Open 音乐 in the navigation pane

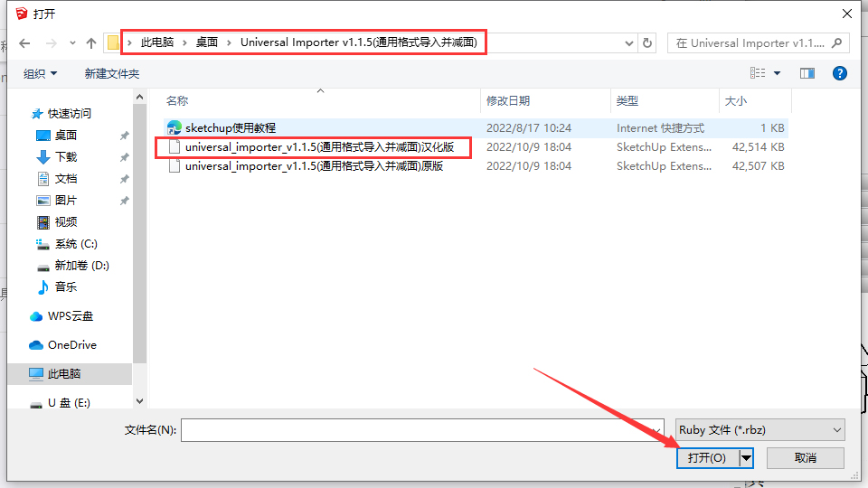56,287
